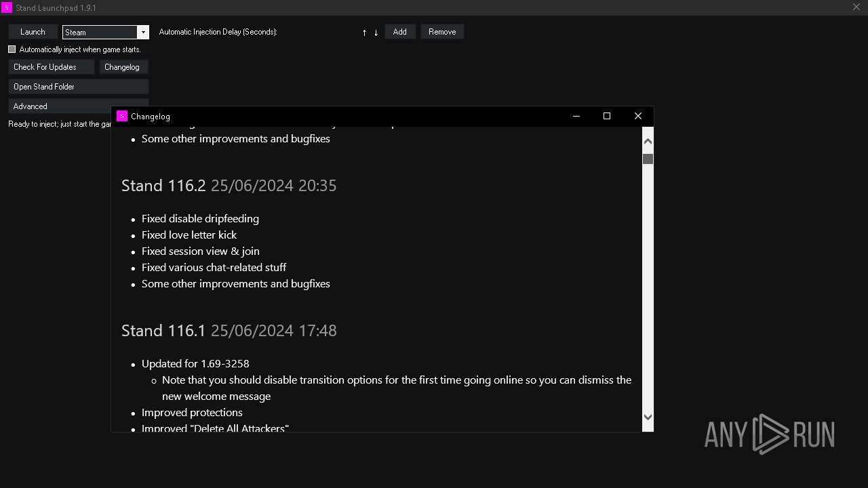
Task: Enable automatically inject when game starts
Action: [x=12, y=49]
